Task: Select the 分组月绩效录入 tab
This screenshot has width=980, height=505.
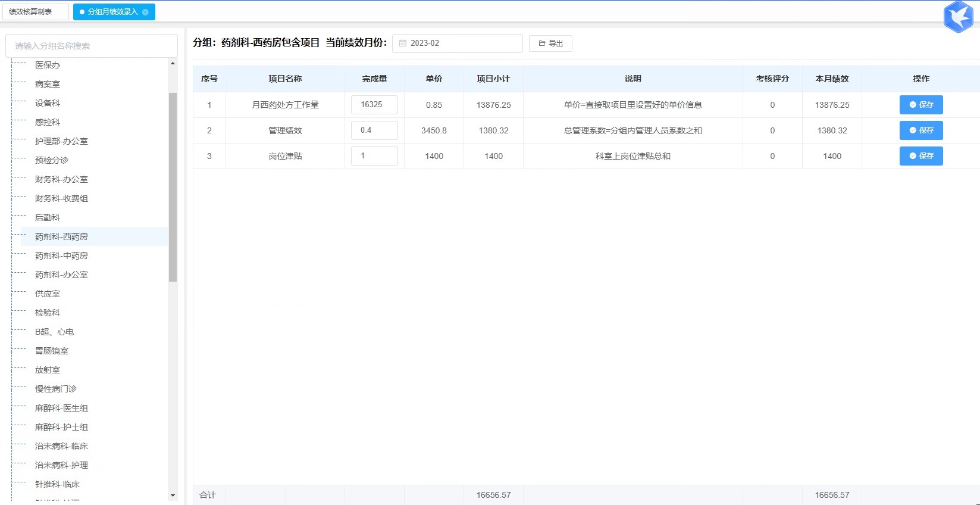Action: coord(114,12)
